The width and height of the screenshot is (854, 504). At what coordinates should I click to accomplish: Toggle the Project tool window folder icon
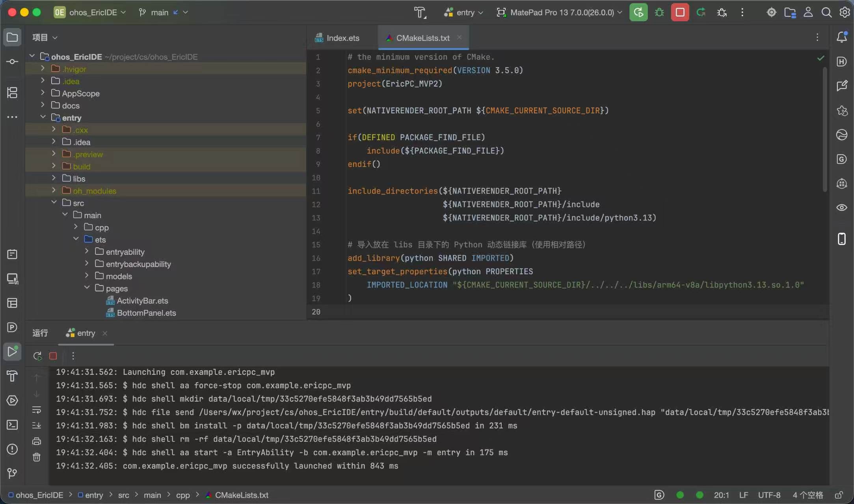click(x=12, y=37)
